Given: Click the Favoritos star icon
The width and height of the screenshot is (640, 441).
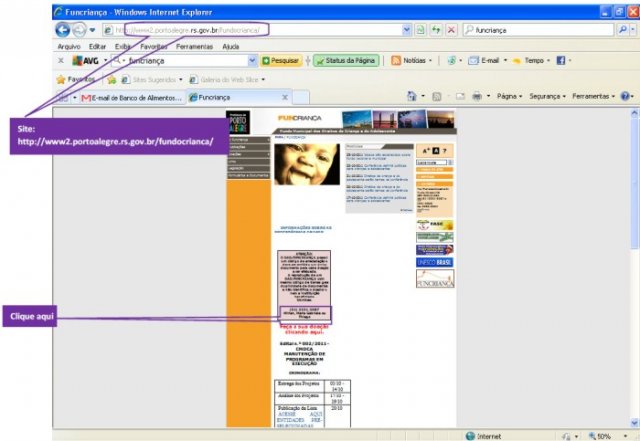Looking at the screenshot, I should point(61,79).
